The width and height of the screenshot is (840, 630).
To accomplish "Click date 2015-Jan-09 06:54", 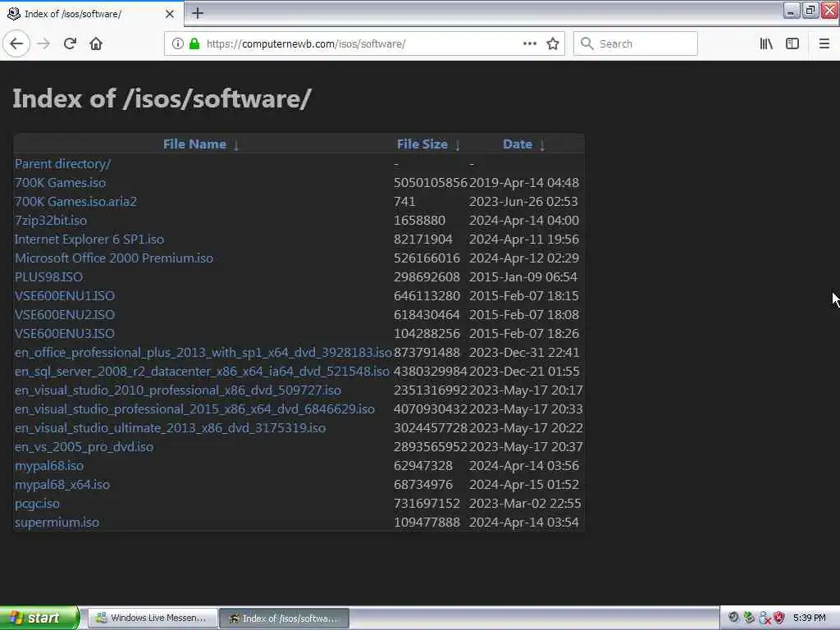I will tap(523, 277).
